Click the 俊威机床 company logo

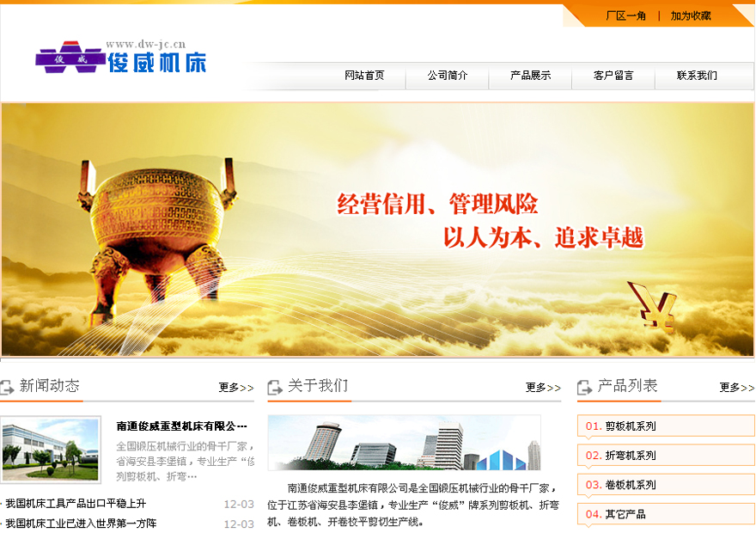120,58
